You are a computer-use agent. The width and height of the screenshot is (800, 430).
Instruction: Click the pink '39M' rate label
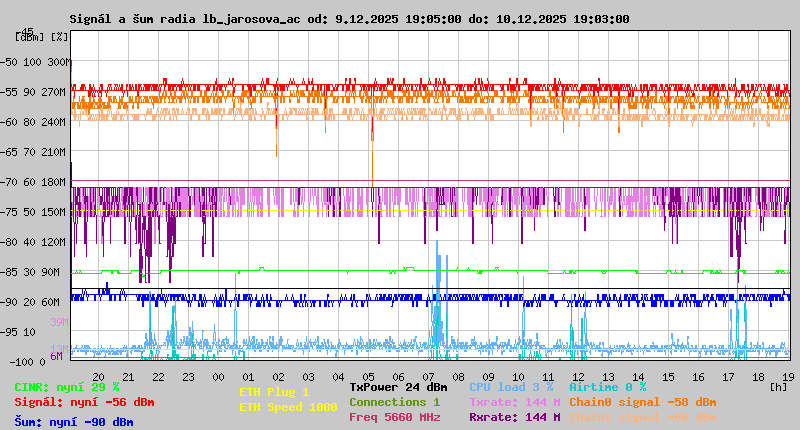pyautogui.click(x=59, y=322)
